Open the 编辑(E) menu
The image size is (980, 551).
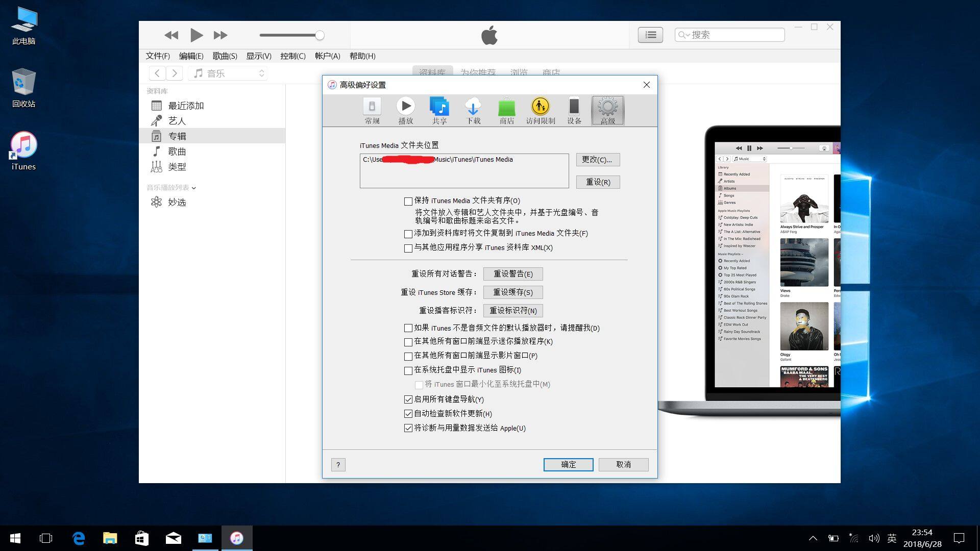click(191, 56)
